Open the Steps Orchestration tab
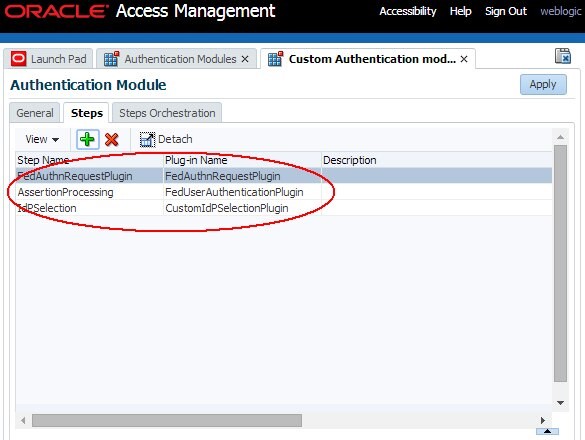Screen dimensions: 585x440 click(x=167, y=113)
